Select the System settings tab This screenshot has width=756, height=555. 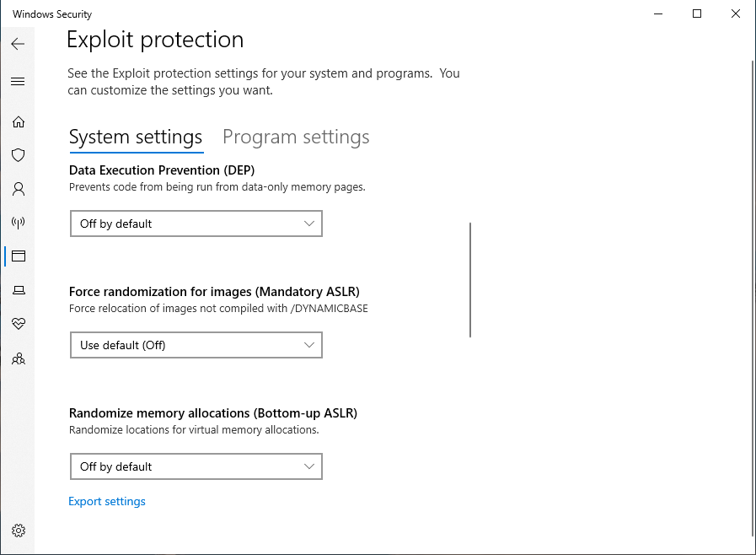136,137
